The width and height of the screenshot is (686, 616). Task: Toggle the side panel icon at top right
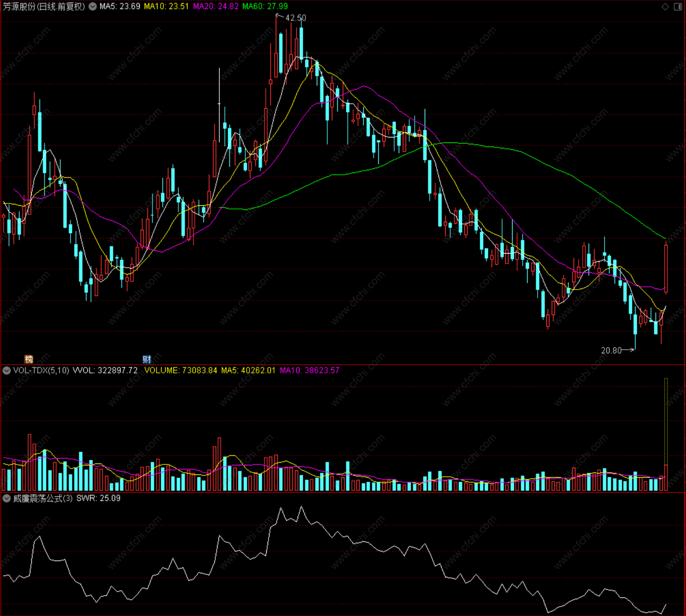pos(677,6)
